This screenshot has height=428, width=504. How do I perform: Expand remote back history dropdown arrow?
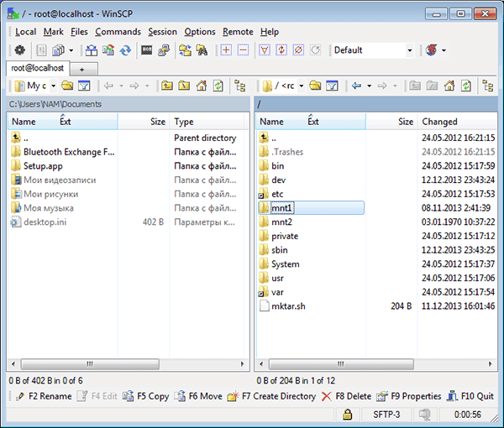[369, 86]
